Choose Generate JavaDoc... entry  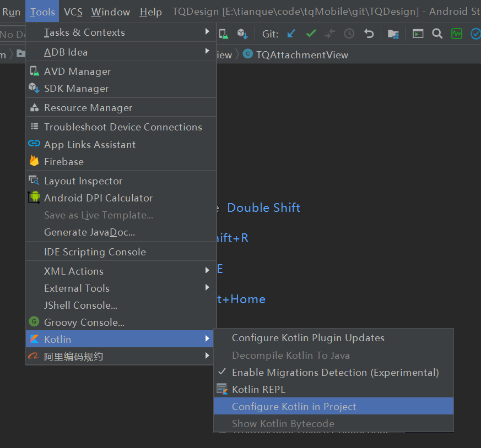[x=121, y=232]
